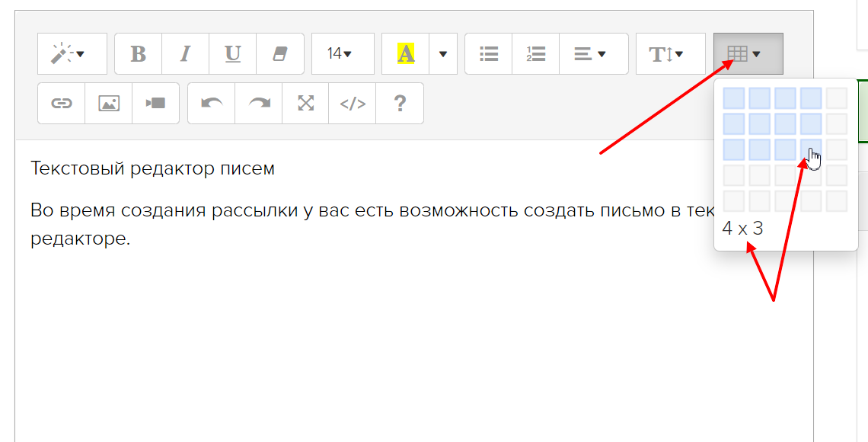Insert a video

click(155, 104)
